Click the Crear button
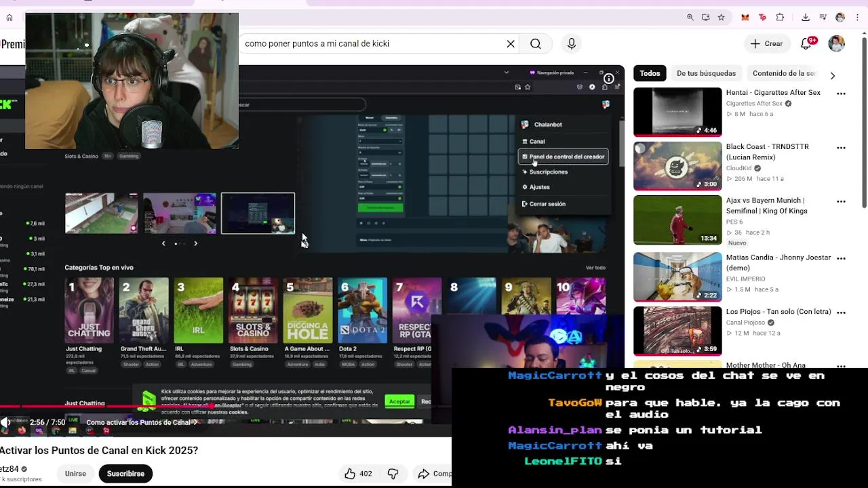868x488 pixels. [766, 43]
